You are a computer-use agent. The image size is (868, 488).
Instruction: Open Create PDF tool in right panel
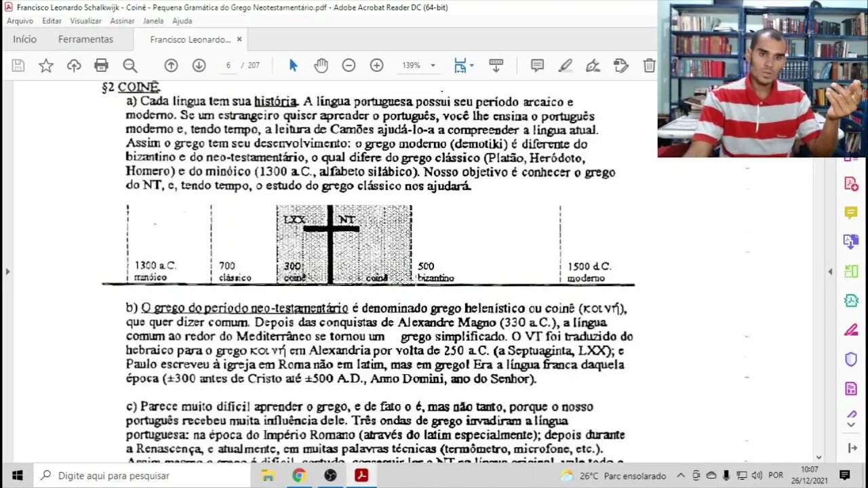click(851, 184)
